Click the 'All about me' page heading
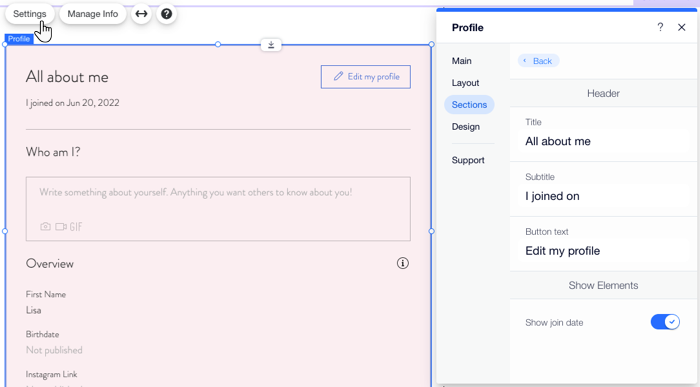This screenshot has width=700, height=387. click(67, 77)
